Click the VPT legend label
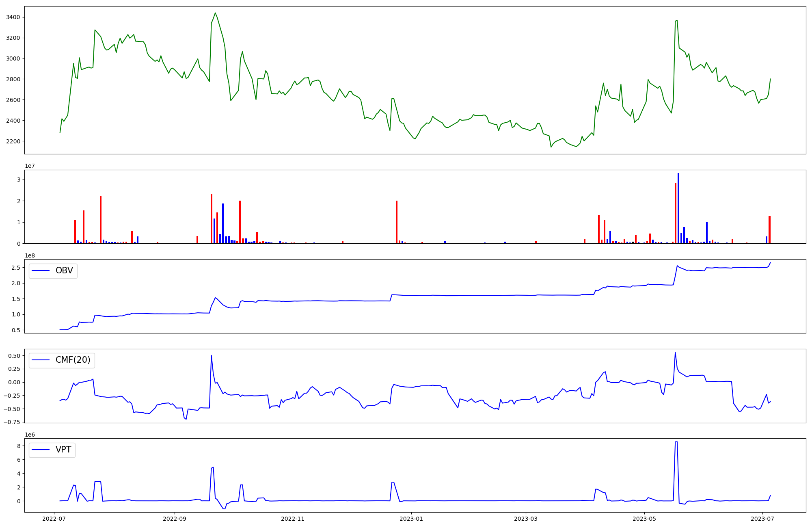Image resolution: width=812 pixels, height=528 pixels. 63,450
